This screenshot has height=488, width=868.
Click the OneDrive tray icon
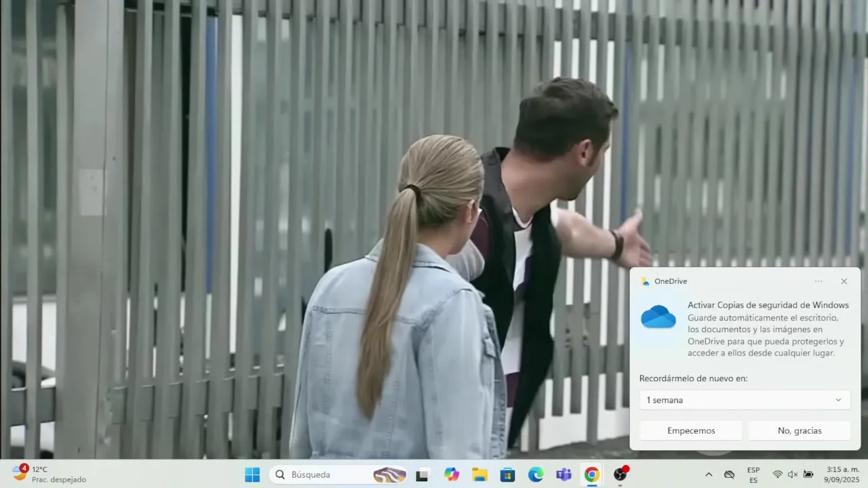point(730,474)
